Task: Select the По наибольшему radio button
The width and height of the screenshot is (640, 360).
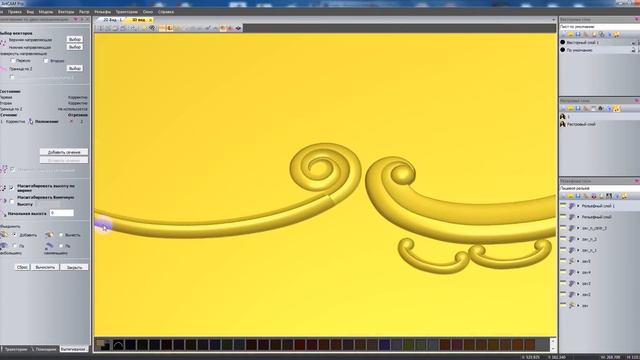Action: (x=15, y=246)
